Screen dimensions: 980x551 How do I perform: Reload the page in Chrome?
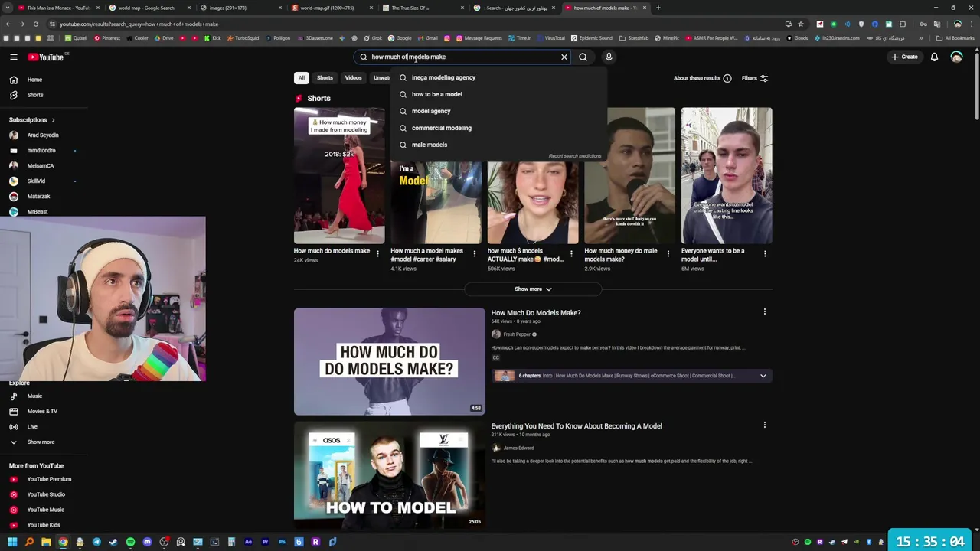click(x=35, y=24)
